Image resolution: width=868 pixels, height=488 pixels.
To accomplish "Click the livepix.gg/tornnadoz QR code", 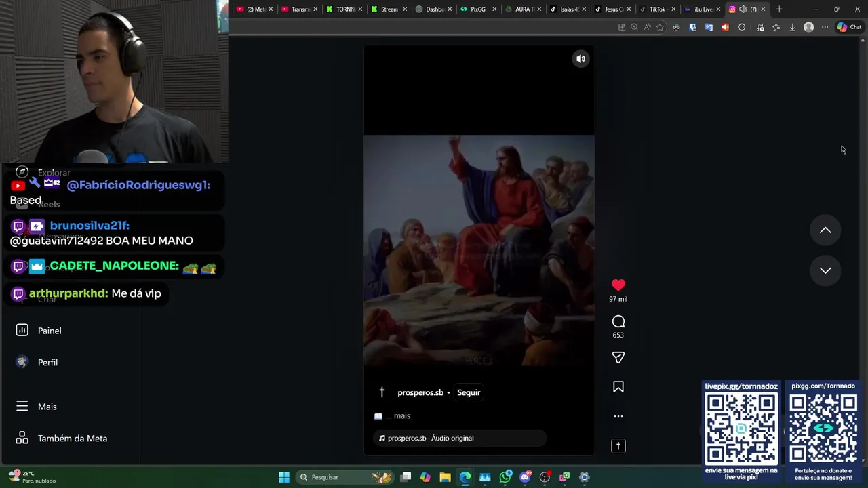I will [x=741, y=429].
